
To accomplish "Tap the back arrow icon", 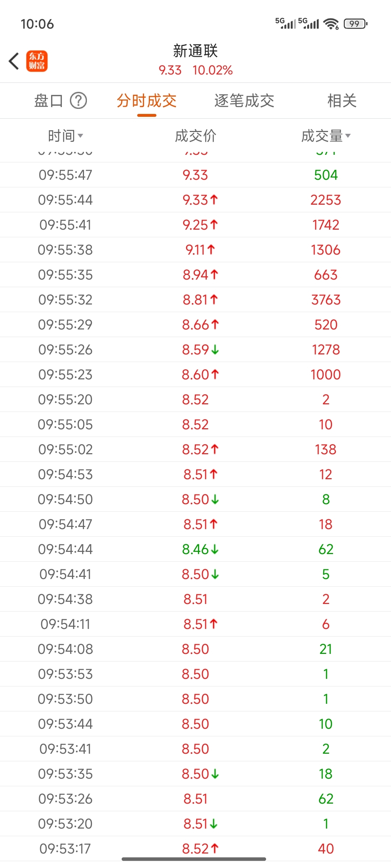I will click(x=14, y=61).
